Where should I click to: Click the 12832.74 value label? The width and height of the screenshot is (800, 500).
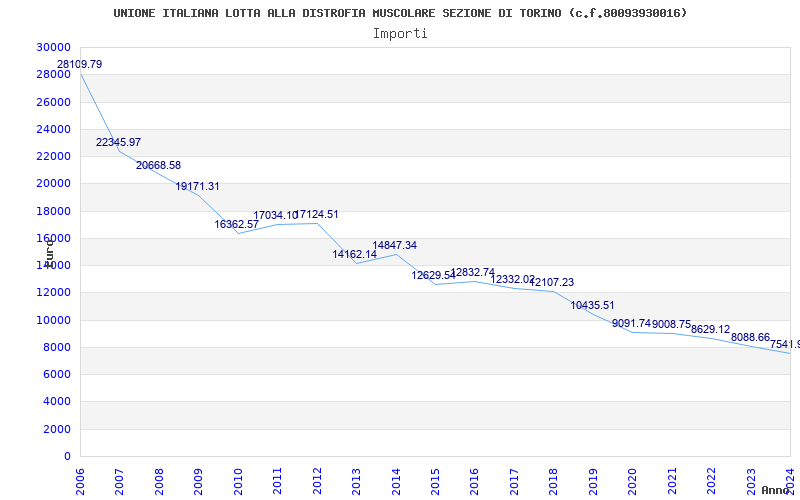tap(473, 272)
